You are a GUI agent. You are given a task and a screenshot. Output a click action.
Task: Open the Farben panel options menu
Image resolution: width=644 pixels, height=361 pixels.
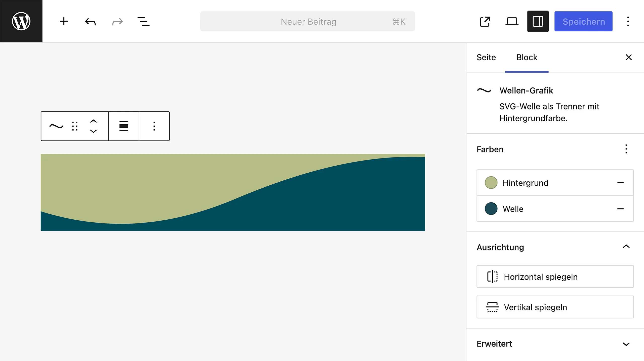pyautogui.click(x=626, y=149)
